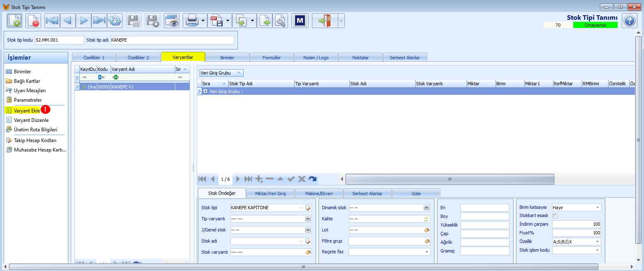Open Üretim Rota Bilgileri link

tap(35, 130)
